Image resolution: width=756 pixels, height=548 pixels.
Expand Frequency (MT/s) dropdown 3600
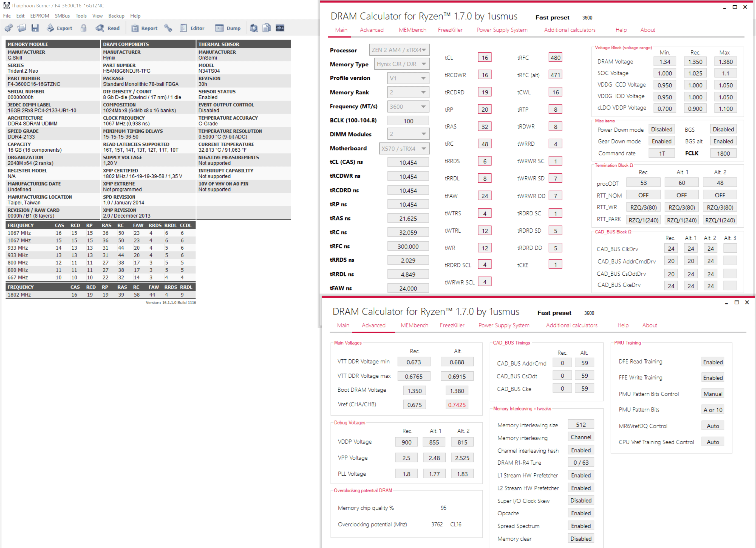pyautogui.click(x=408, y=107)
